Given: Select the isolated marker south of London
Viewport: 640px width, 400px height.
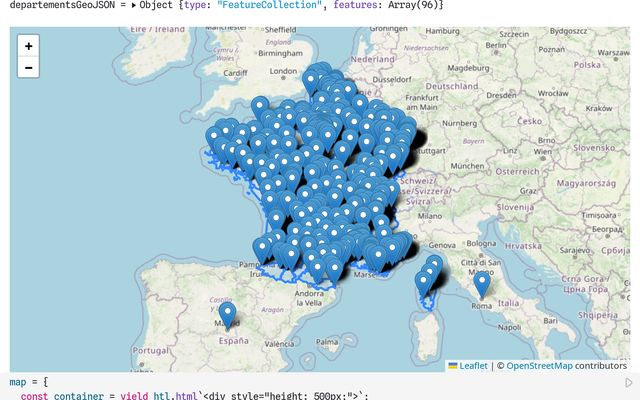Looking at the screenshot, I should click(x=260, y=107).
